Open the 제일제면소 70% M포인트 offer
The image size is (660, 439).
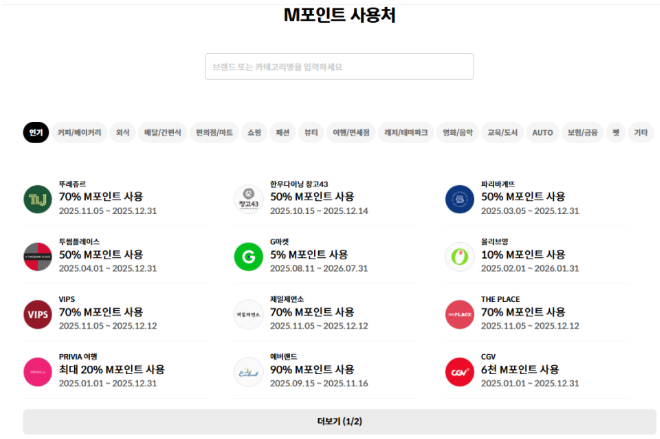(318, 312)
